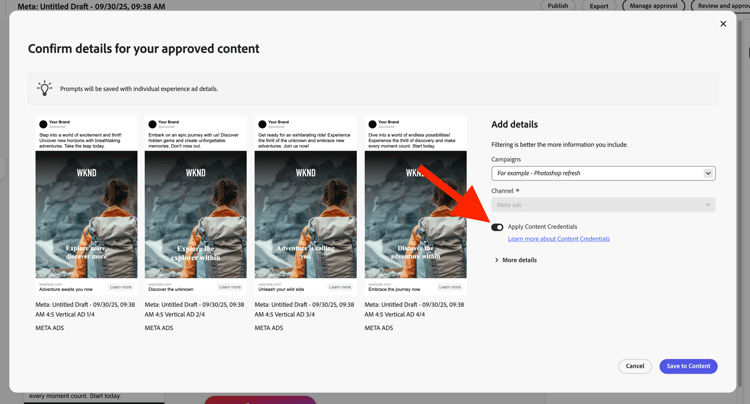Click Your Brand avatar on first ad
Image resolution: width=750 pixels, height=404 pixels.
click(x=43, y=124)
